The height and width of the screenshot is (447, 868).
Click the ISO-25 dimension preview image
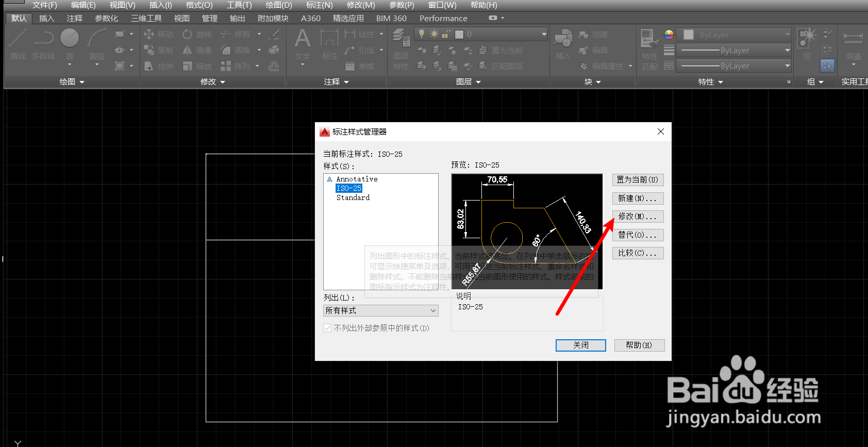click(527, 231)
